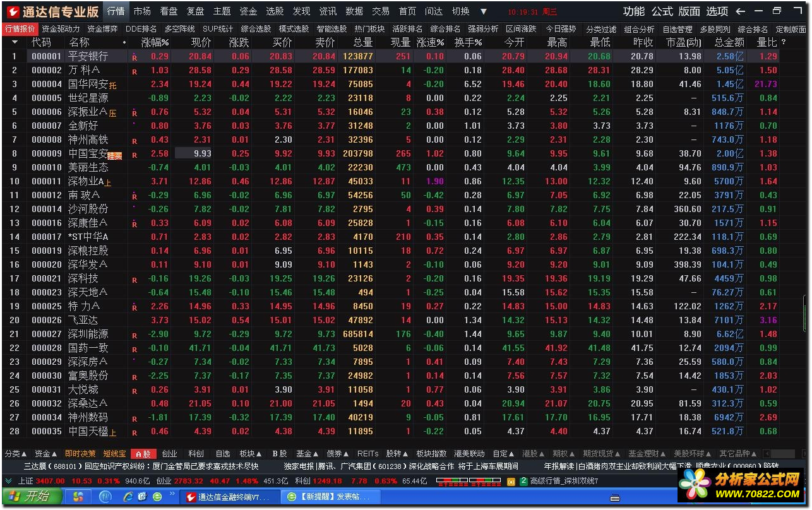812x510 pixels.
Task: Open the 交易 top menu
Action: point(381,11)
